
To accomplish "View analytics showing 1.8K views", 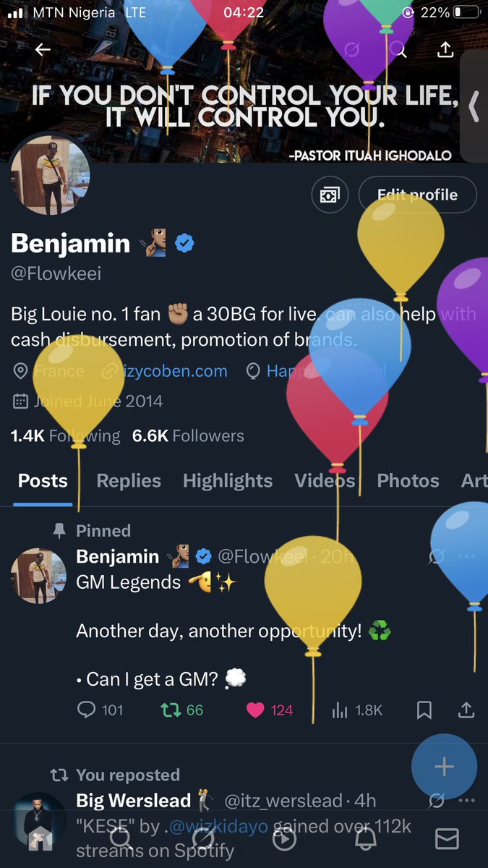I will (x=357, y=710).
